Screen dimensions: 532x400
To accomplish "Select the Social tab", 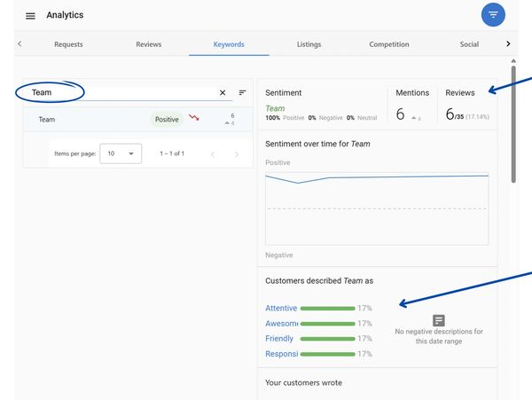I will click(469, 44).
